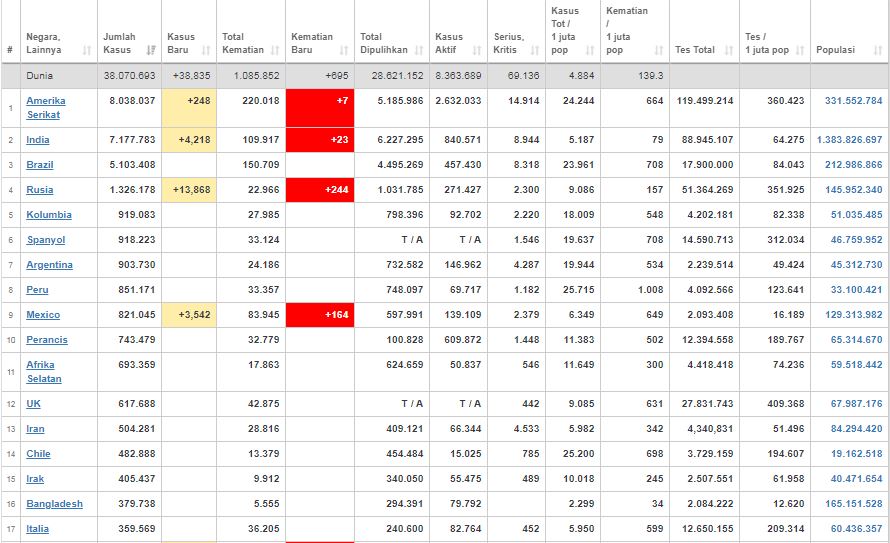Select Peru deaths per million 1.008

[650, 289]
